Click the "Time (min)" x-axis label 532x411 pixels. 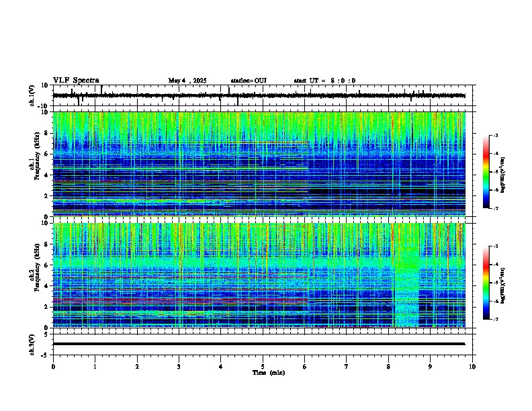(x=269, y=373)
